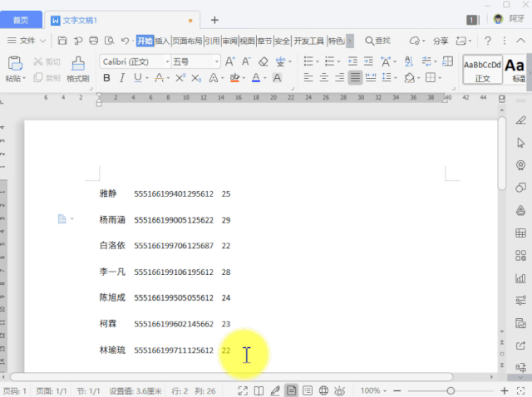
Task: Click the Save icon in quick toolbar
Action: [62, 41]
